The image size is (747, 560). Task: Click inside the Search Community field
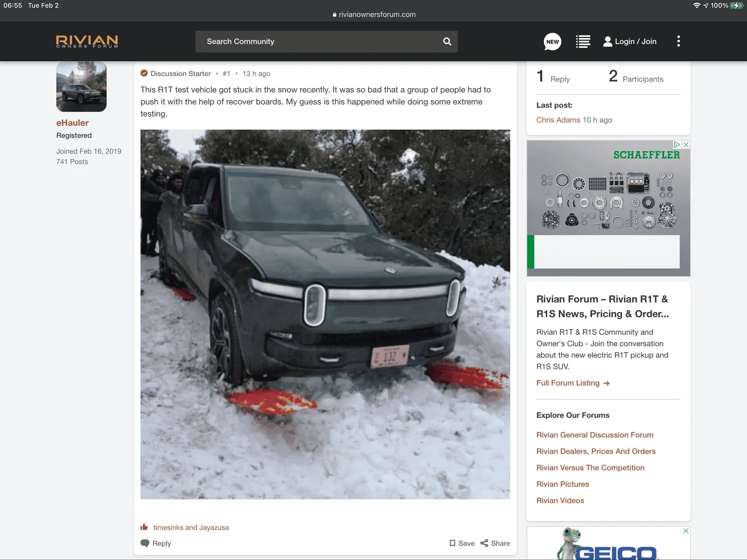(326, 41)
